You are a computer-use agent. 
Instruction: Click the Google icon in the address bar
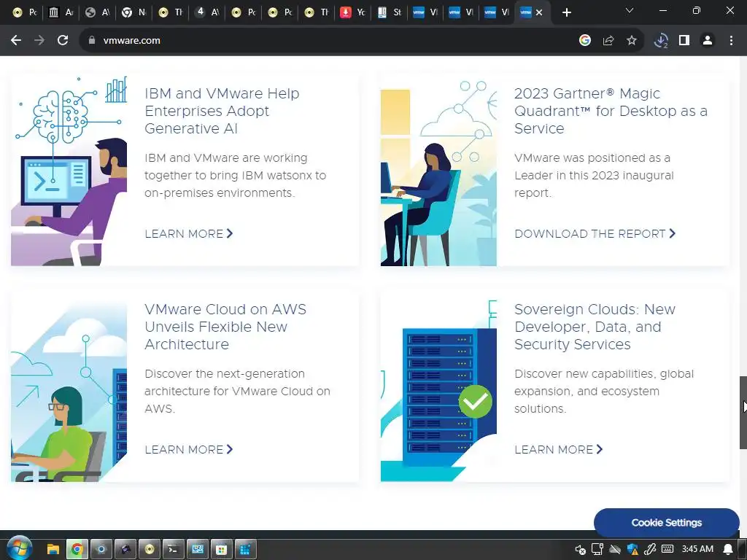click(585, 41)
